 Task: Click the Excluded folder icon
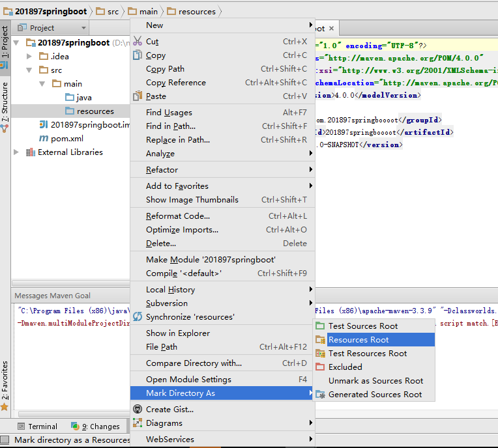click(320, 367)
